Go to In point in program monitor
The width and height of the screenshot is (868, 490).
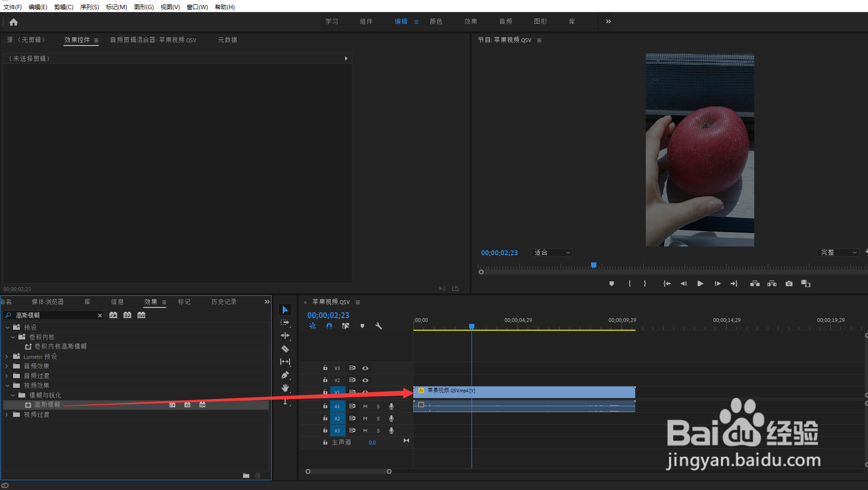667,284
